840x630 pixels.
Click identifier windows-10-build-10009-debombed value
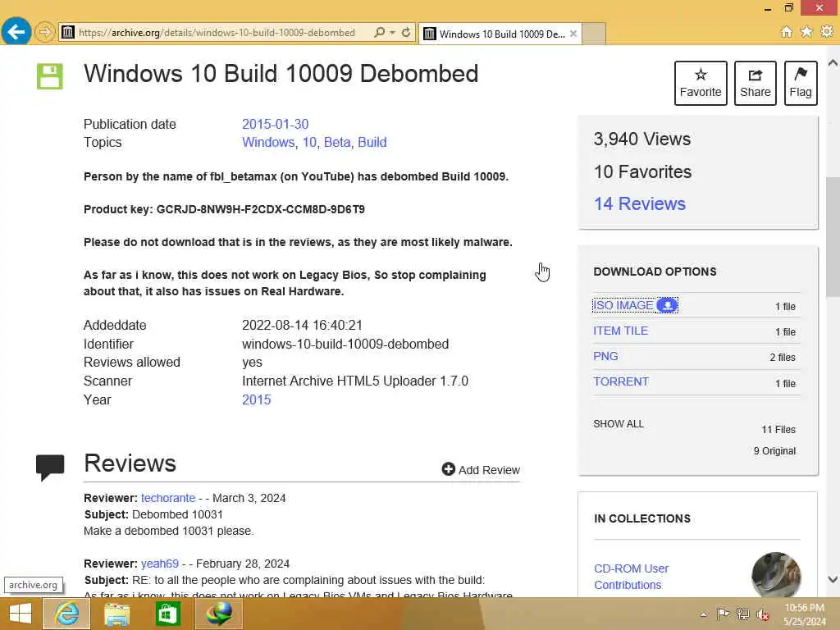[x=345, y=344]
